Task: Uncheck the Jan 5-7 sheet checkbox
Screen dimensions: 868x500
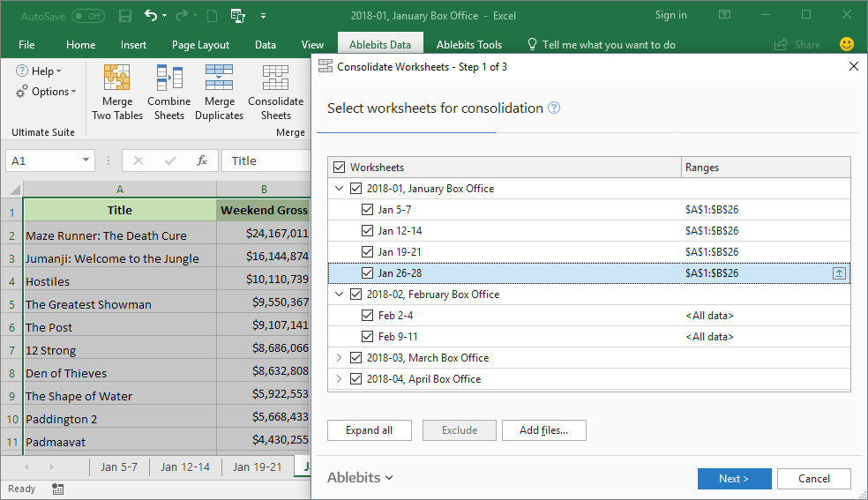Action: [367, 210]
